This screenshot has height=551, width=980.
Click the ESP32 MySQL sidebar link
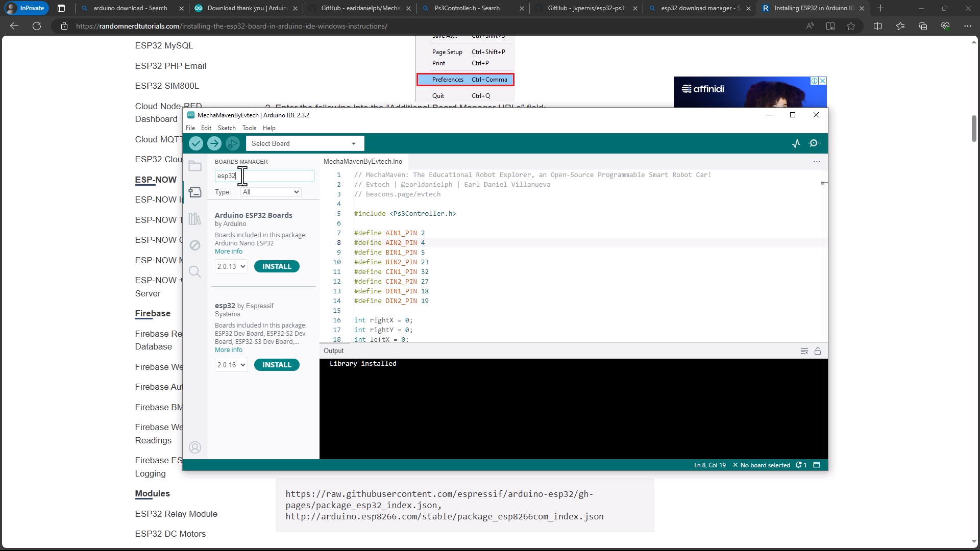click(164, 46)
